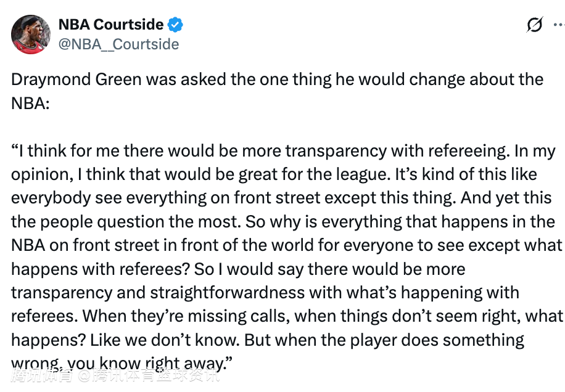The image size is (565, 392).
Task: Click the NBA Courtside profile avatar
Action: click(31, 34)
